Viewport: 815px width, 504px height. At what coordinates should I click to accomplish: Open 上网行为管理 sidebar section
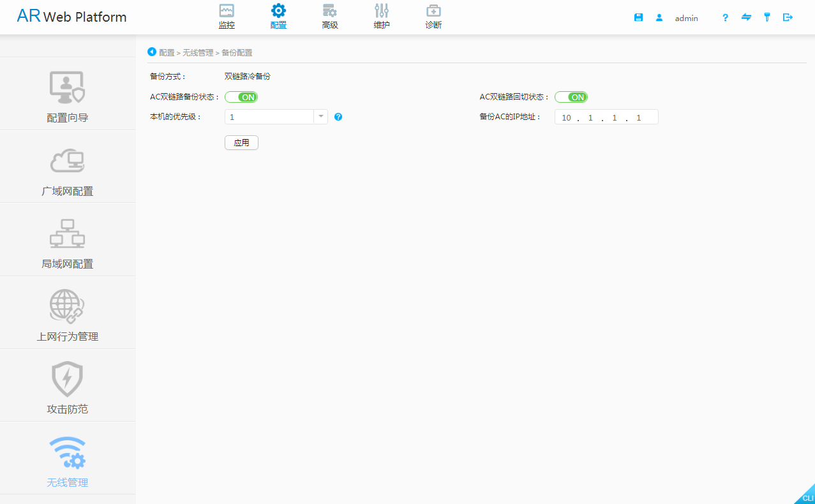(68, 313)
